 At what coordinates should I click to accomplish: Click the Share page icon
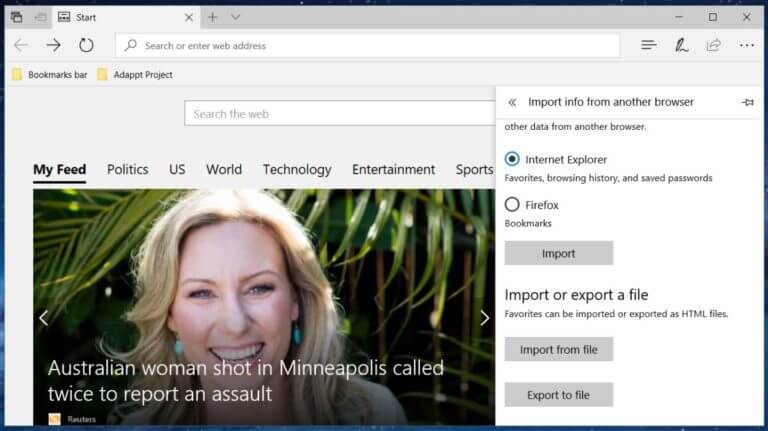click(714, 45)
